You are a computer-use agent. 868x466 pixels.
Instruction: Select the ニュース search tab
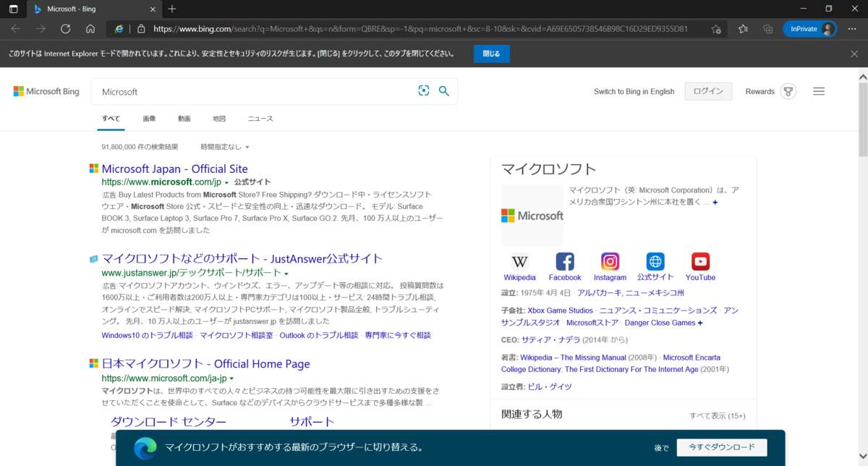[260, 119]
